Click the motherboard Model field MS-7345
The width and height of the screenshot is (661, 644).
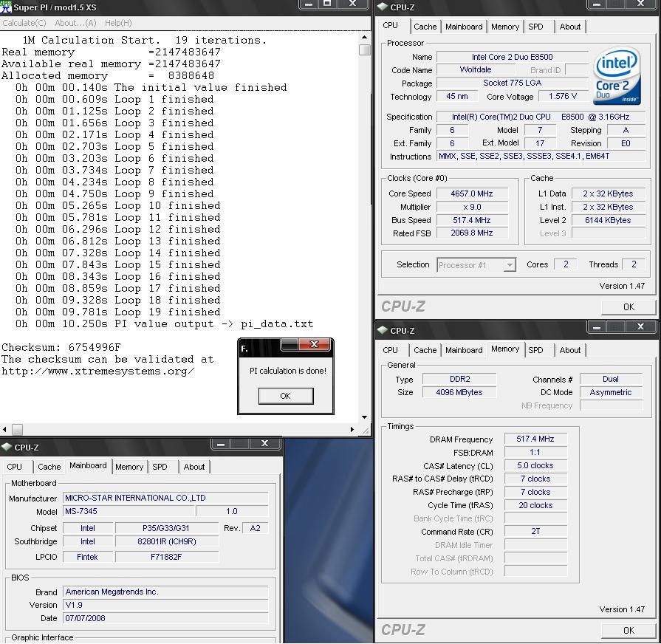pyautogui.click(x=129, y=511)
